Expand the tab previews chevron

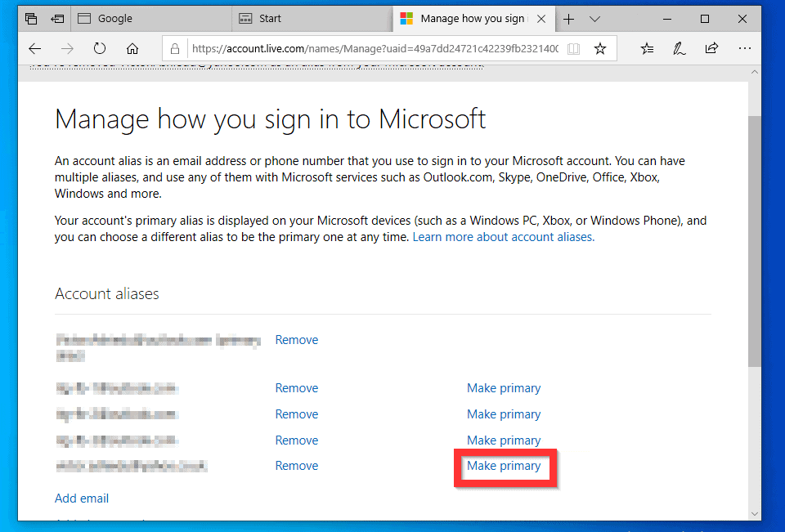594,19
